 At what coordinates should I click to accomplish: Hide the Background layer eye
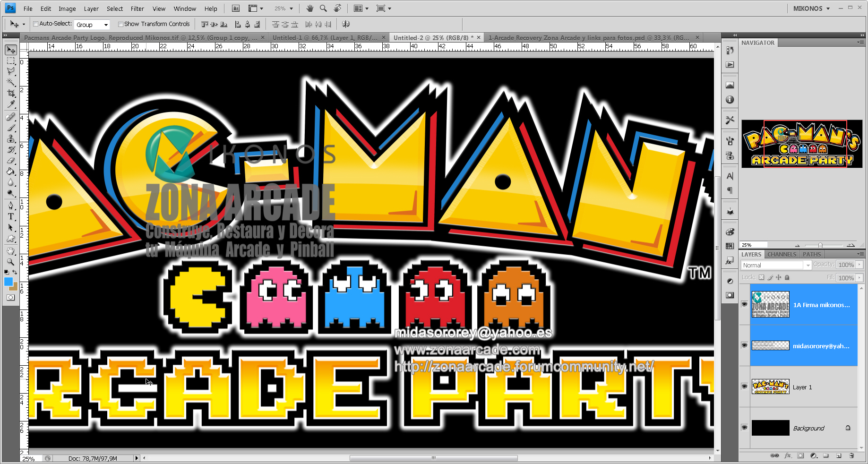[745, 428]
